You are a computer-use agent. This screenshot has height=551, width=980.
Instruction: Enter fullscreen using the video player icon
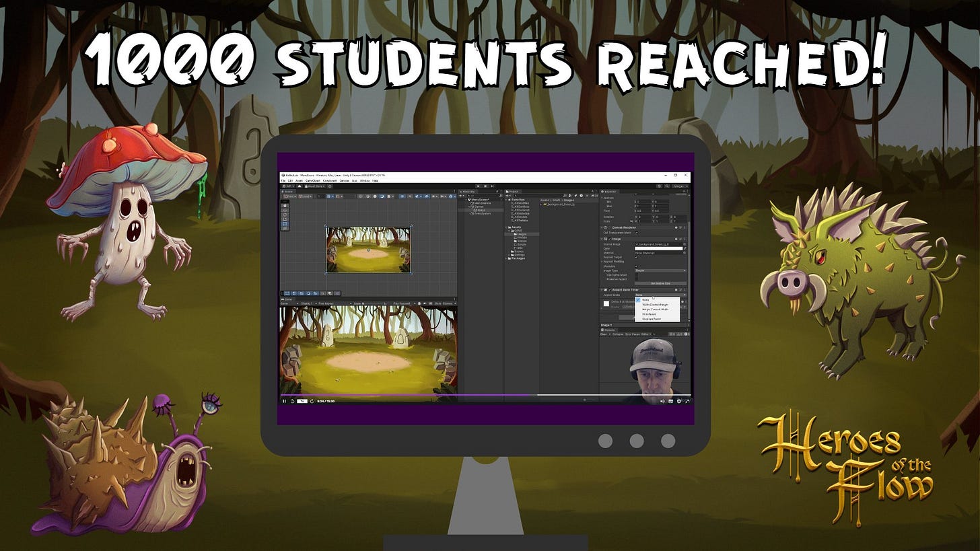point(687,401)
